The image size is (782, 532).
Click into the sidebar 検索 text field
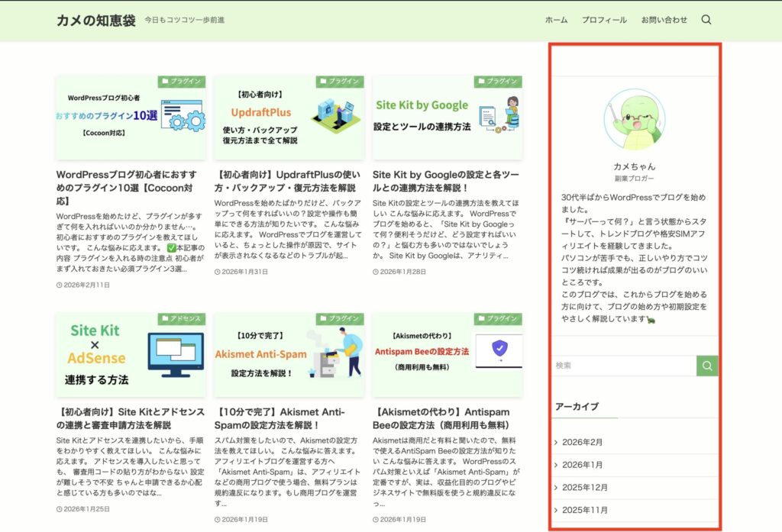tap(622, 366)
